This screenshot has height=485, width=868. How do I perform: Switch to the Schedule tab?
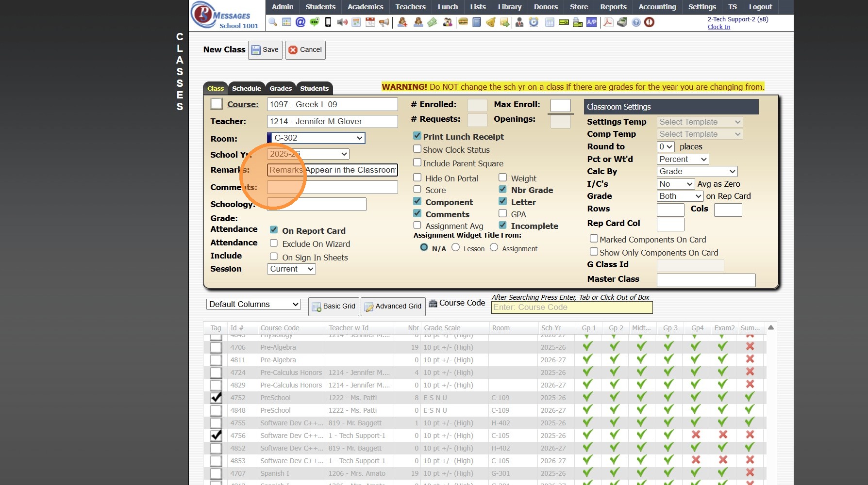(246, 88)
